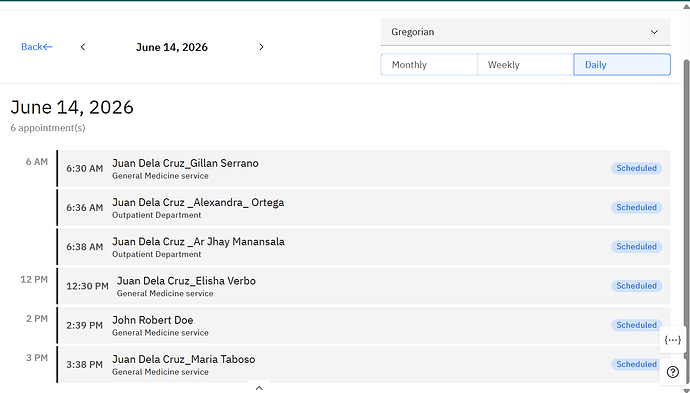The width and height of the screenshot is (690, 393).
Task: Click the 6:38 AM time label
Action: coord(84,247)
